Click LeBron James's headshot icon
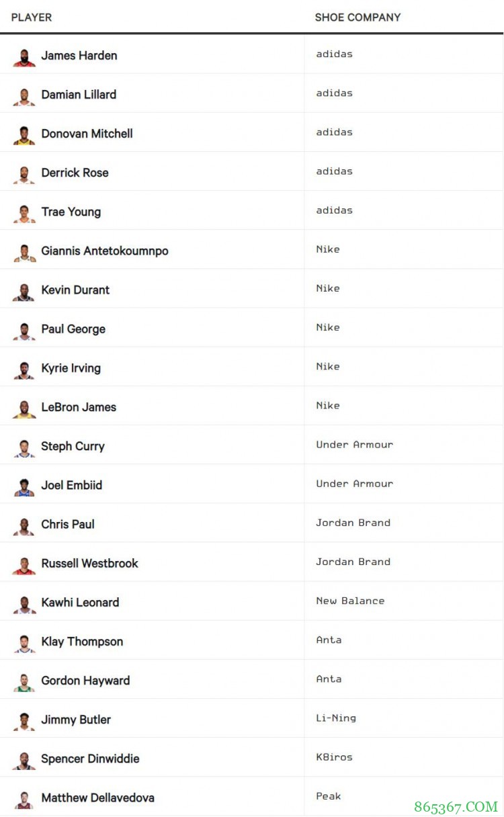The height and width of the screenshot is (817, 504). pos(24,408)
